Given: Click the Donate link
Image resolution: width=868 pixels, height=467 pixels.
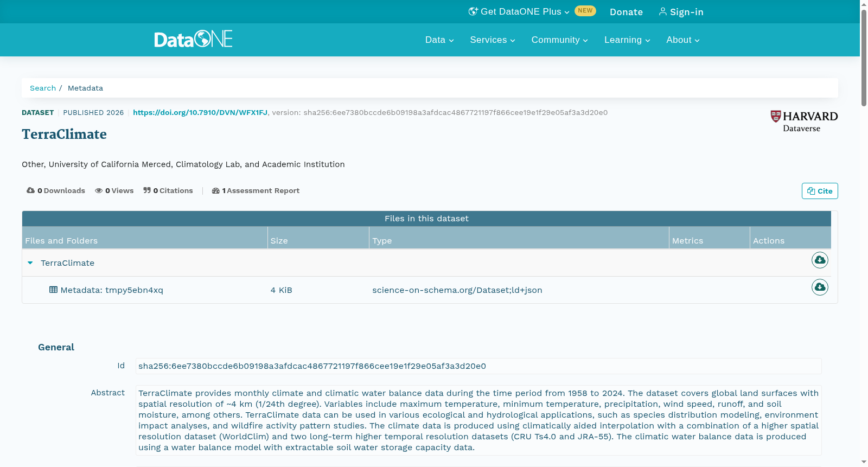Looking at the screenshot, I should (626, 12).
